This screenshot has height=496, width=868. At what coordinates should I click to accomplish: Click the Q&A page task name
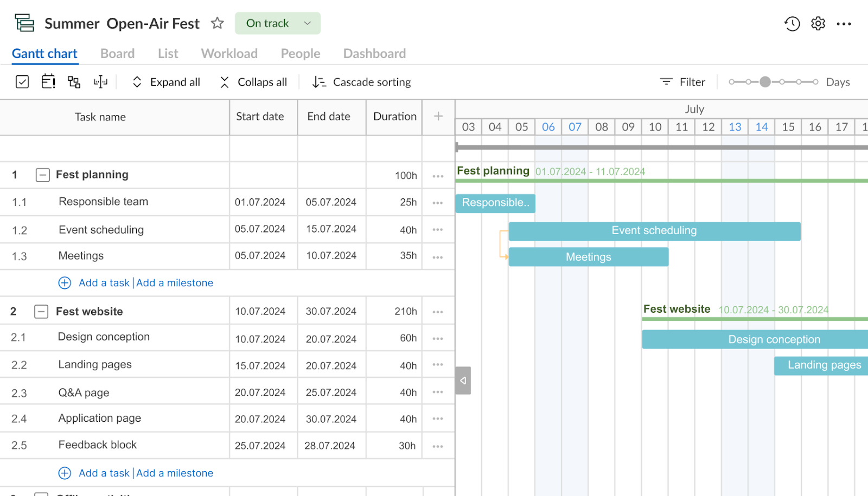(x=84, y=392)
